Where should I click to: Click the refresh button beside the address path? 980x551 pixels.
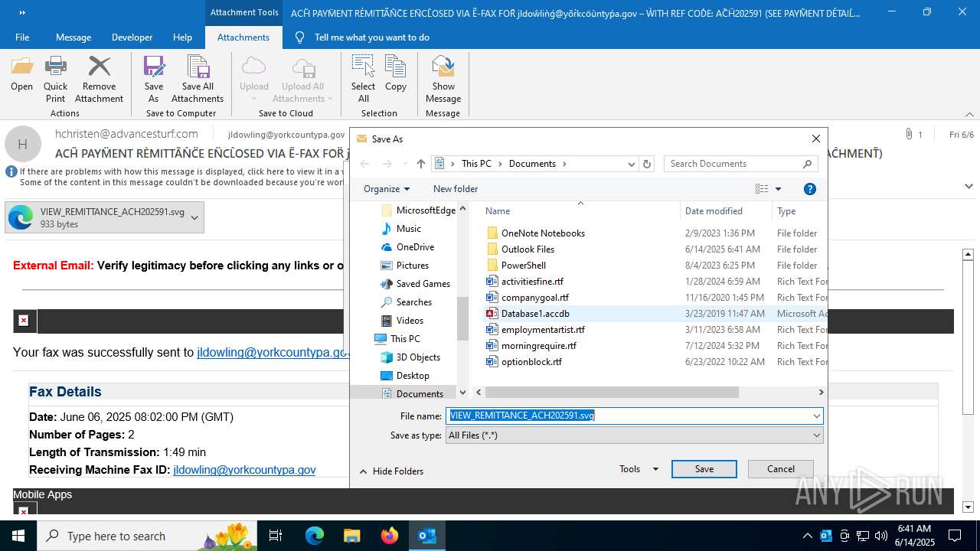pos(648,164)
